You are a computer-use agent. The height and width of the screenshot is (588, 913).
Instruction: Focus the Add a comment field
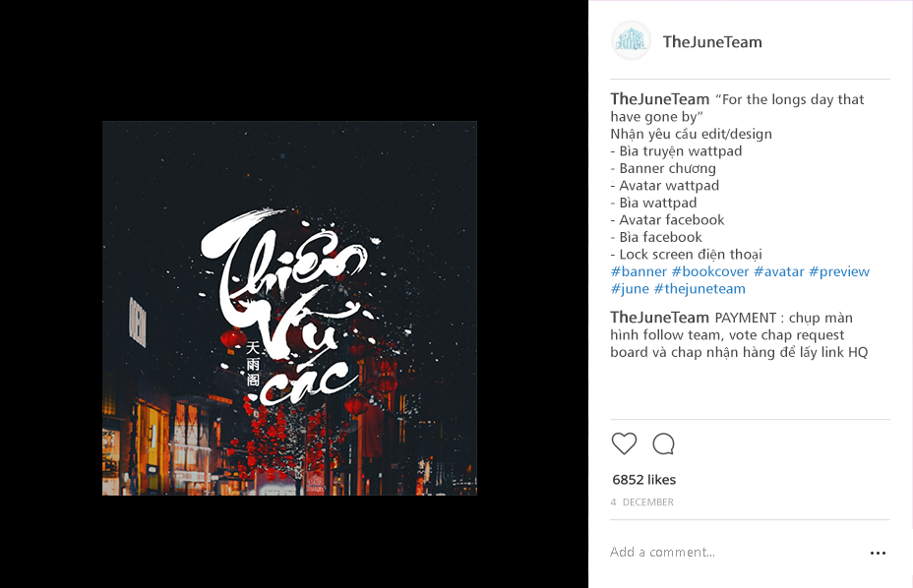734,552
